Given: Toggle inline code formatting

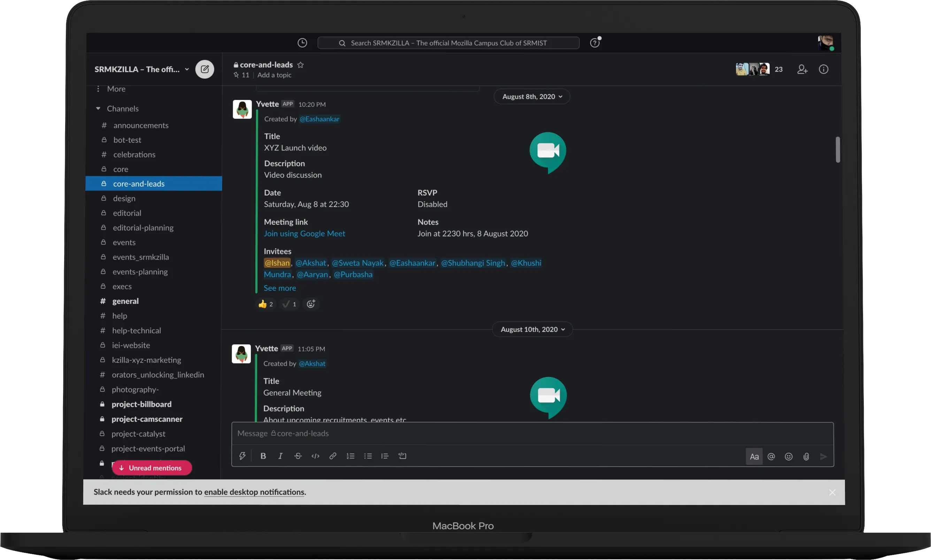Looking at the screenshot, I should (x=315, y=456).
